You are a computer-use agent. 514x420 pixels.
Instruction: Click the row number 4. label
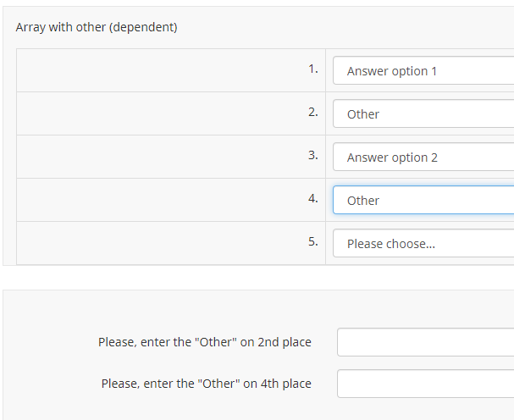[x=313, y=198]
